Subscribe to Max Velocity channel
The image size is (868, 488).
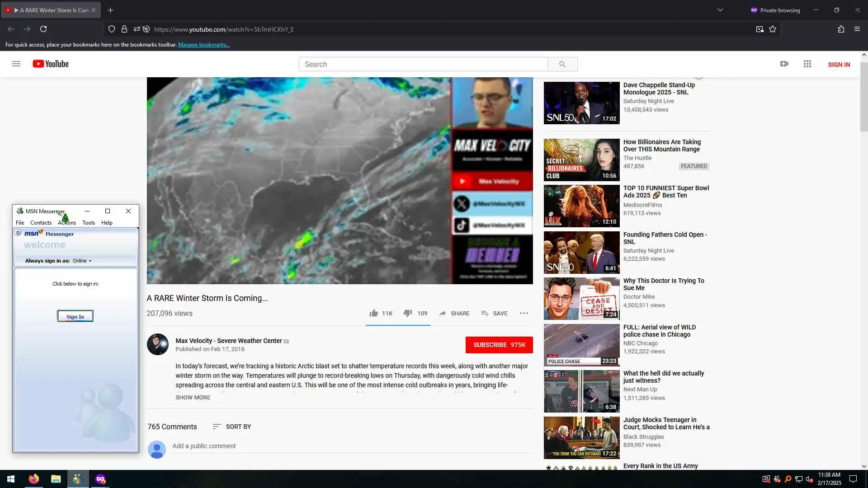click(x=499, y=345)
